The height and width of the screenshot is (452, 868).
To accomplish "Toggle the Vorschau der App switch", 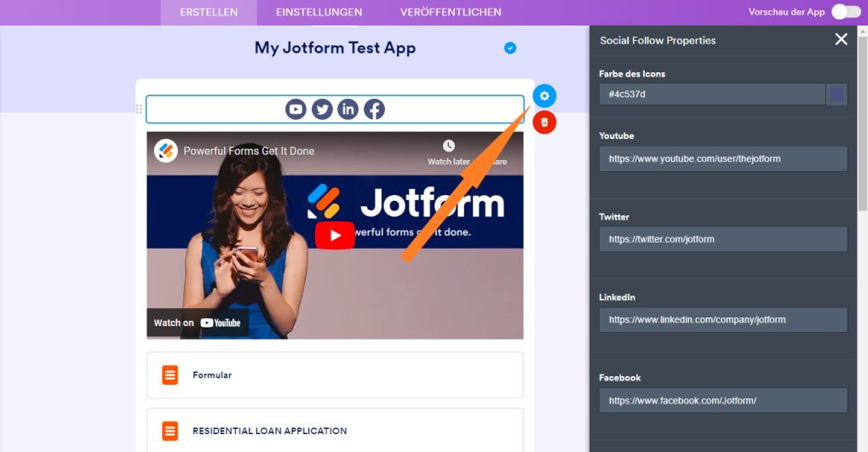I will (x=846, y=12).
